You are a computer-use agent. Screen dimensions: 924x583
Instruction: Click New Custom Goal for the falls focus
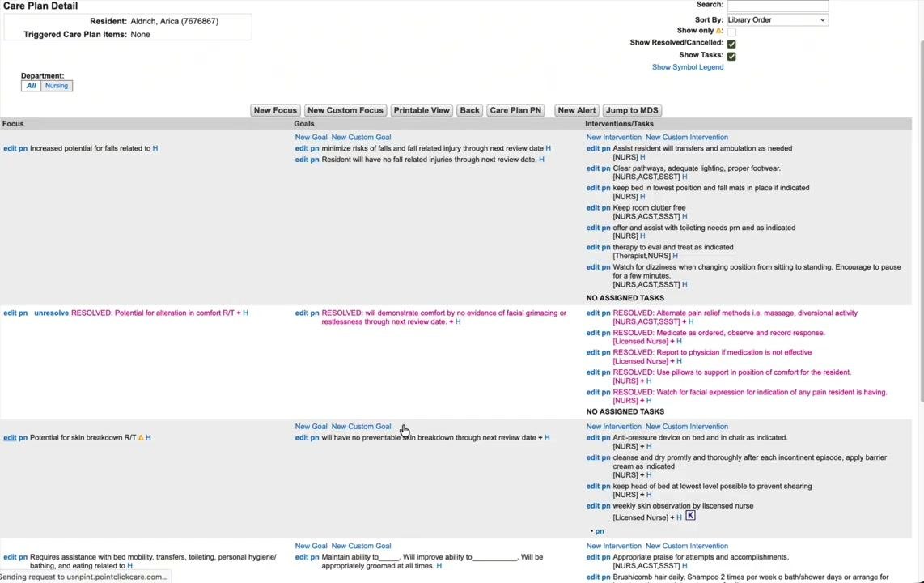[361, 138]
